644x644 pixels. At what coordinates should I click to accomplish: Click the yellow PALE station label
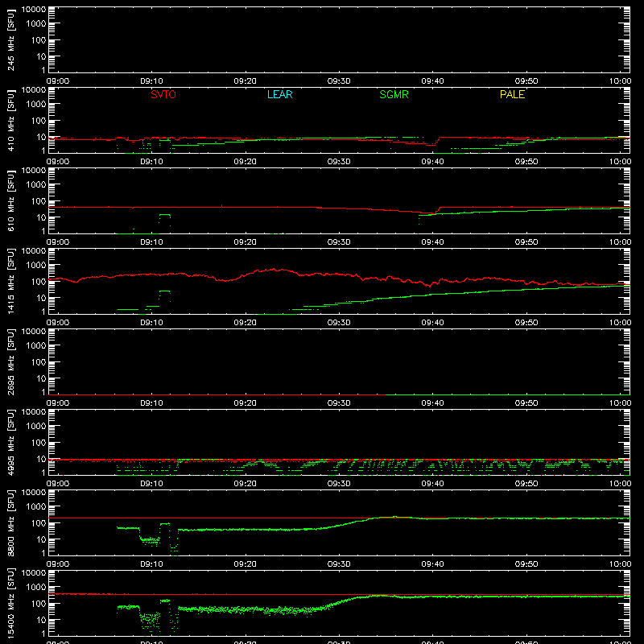point(512,94)
